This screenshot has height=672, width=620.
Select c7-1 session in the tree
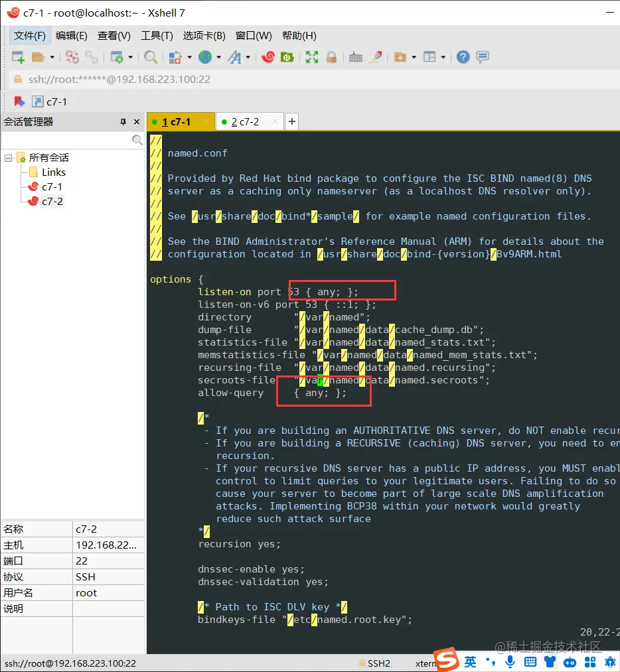[52, 187]
